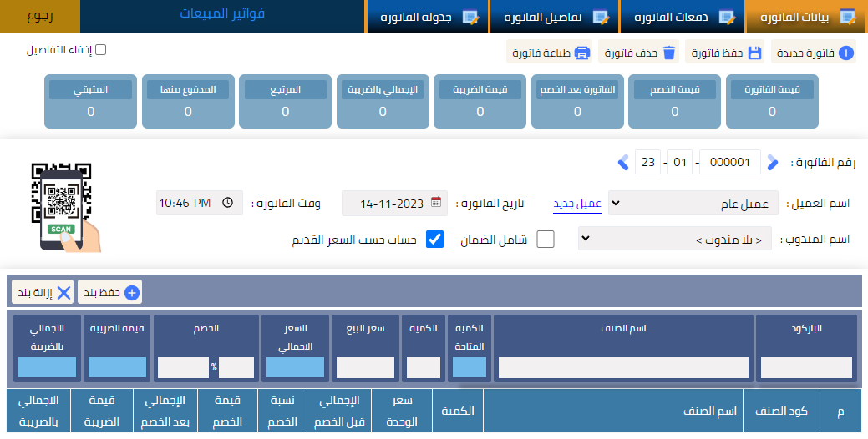868x439 pixels.
Task: Click the عميل جديد link
Action: coord(577,204)
